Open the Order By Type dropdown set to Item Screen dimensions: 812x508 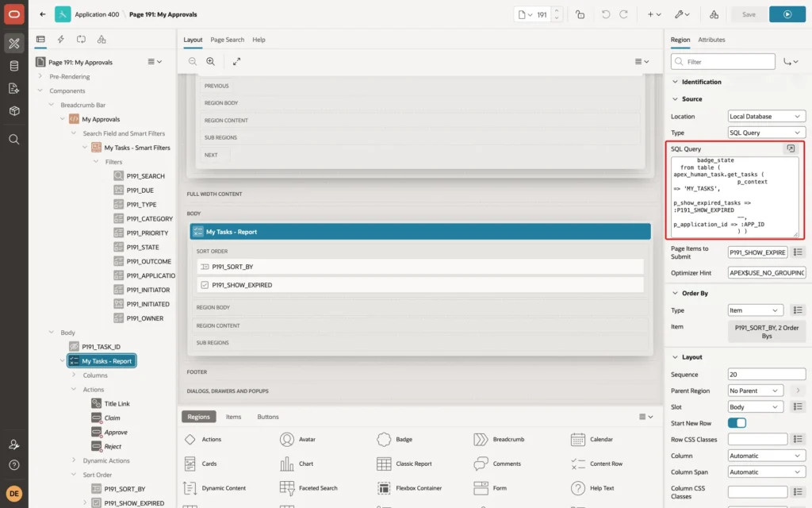click(x=755, y=310)
